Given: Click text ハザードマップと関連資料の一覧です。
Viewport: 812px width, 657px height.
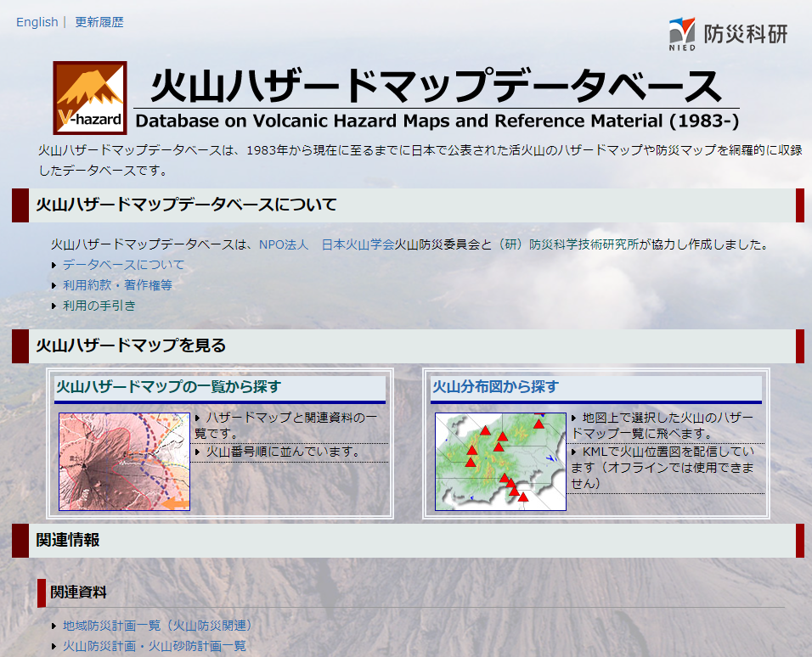Looking at the screenshot, I should click(x=286, y=425).
